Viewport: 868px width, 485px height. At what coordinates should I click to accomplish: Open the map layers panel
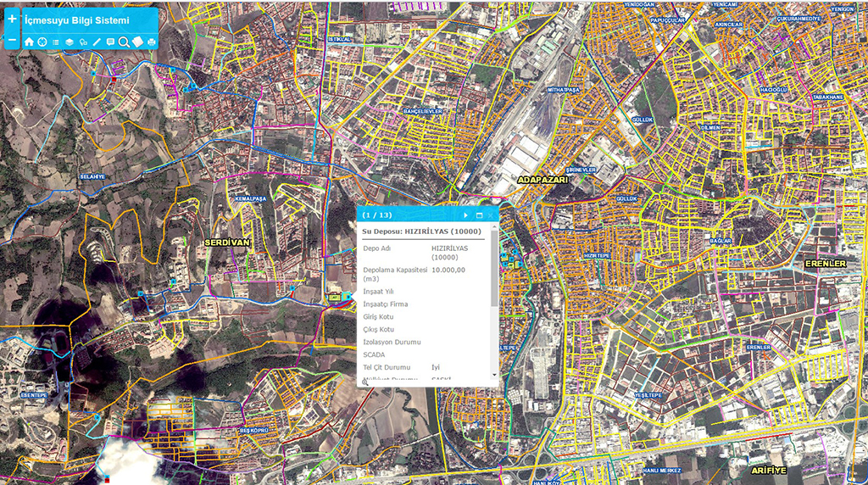click(70, 42)
